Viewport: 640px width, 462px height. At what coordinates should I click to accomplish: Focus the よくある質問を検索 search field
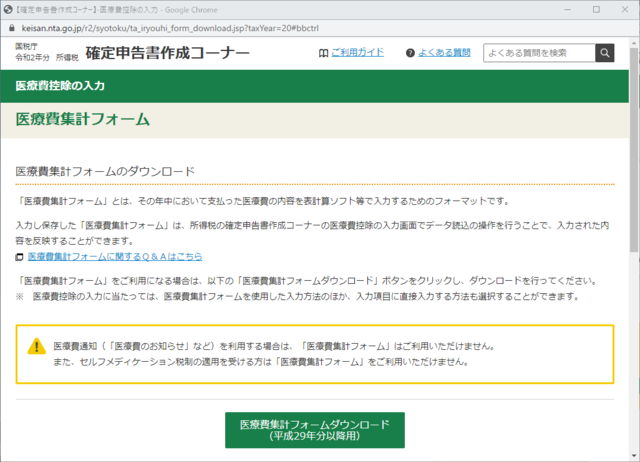[539, 53]
